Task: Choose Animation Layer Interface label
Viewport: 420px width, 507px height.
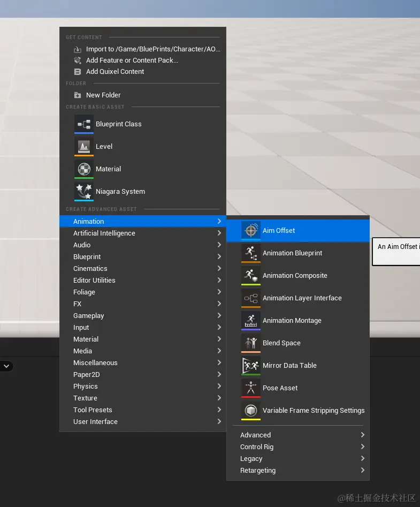Action: (302, 298)
